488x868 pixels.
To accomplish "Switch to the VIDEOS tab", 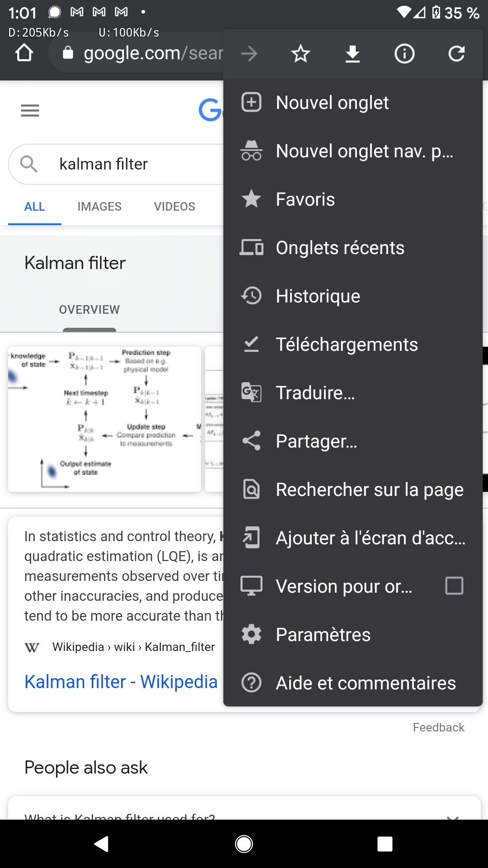I will pos(174,207).
